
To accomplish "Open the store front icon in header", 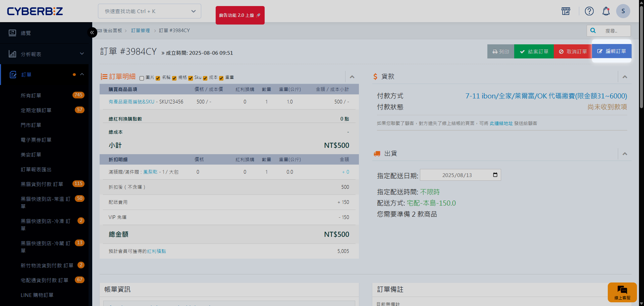I will click(566, 11).
